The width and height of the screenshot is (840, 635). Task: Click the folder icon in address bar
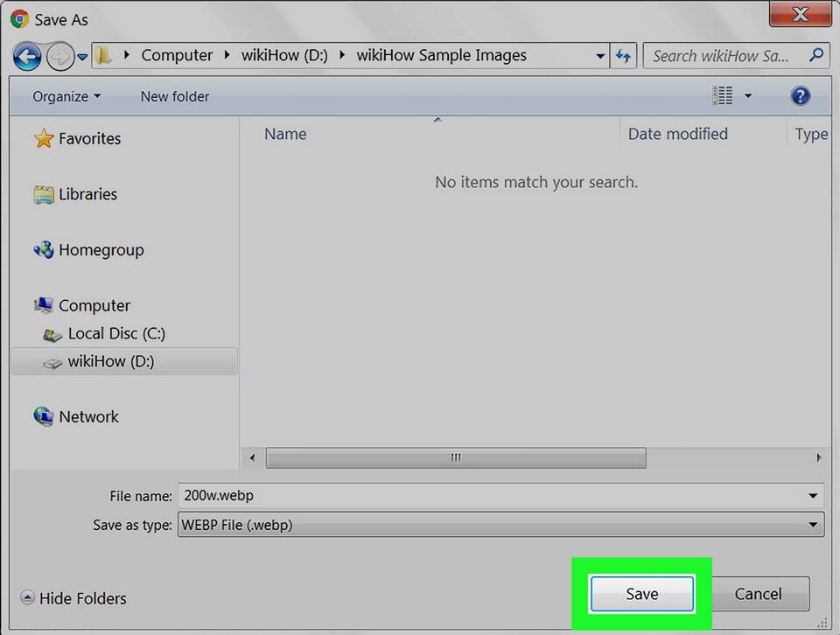103,54
